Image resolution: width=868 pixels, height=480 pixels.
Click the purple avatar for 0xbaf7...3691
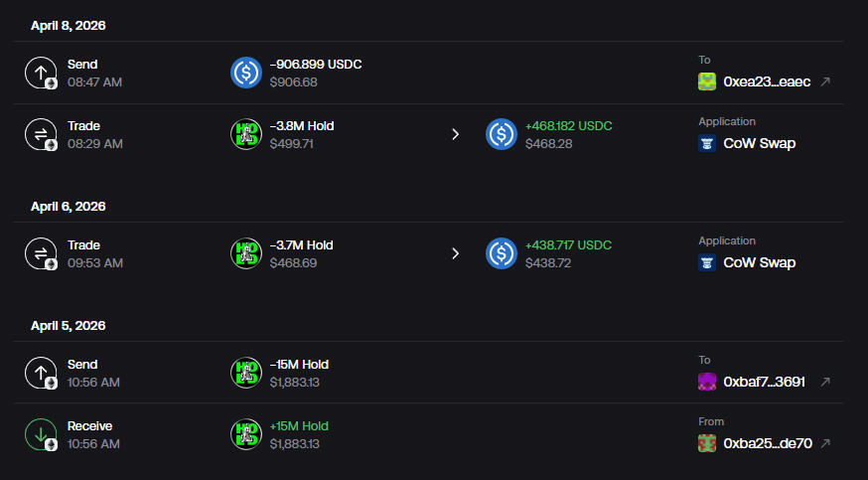pos(707,382)
